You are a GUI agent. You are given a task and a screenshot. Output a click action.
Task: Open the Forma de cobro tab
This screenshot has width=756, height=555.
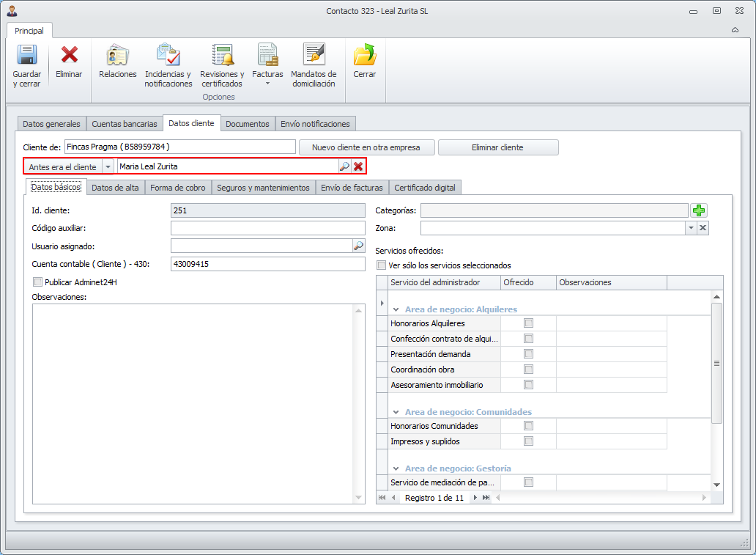(x=178, y=188)
